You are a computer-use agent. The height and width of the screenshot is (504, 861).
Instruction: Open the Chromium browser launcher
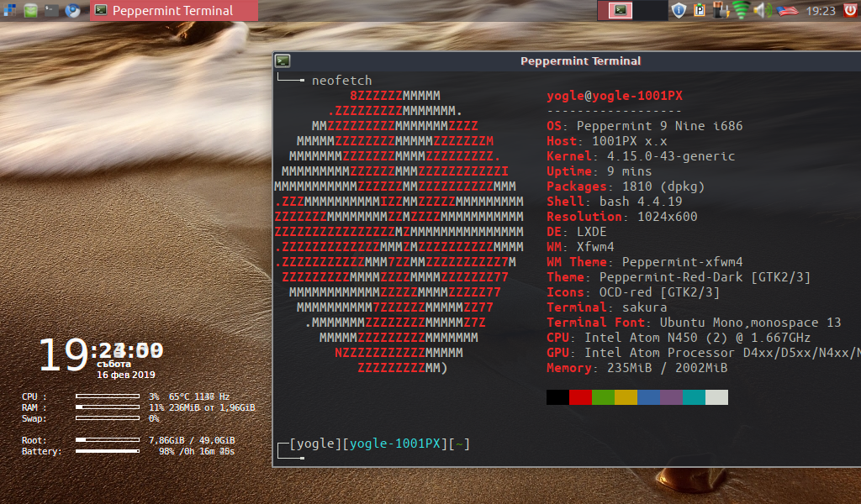(x=72, y=10)
